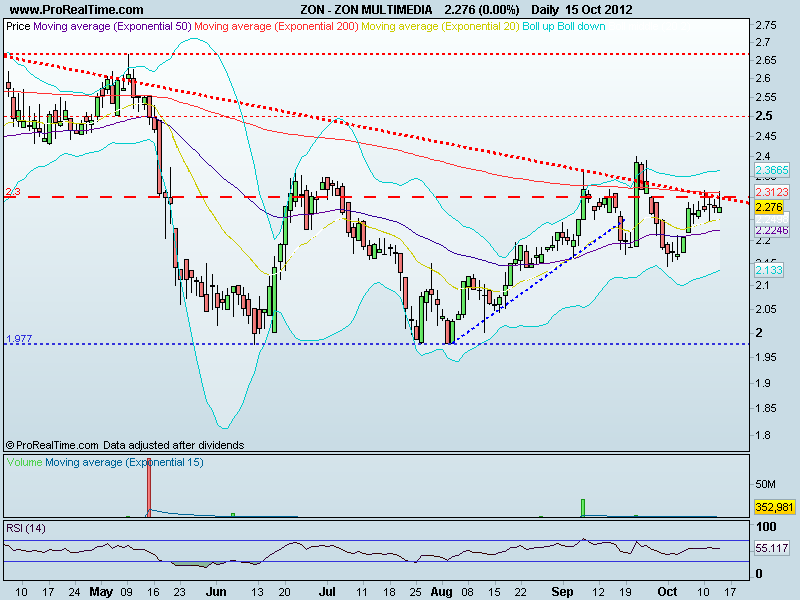This screenshot has height=600, width=800.
Task: Select the Daily timeframe label in the header
Action: [x=544, y=10]
